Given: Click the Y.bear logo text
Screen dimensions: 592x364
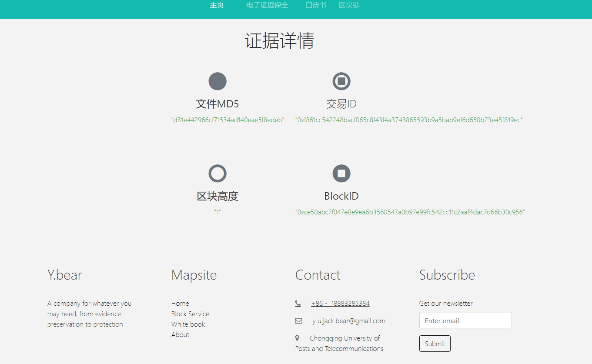Looking at the screenshot, I should coord(64,275).
